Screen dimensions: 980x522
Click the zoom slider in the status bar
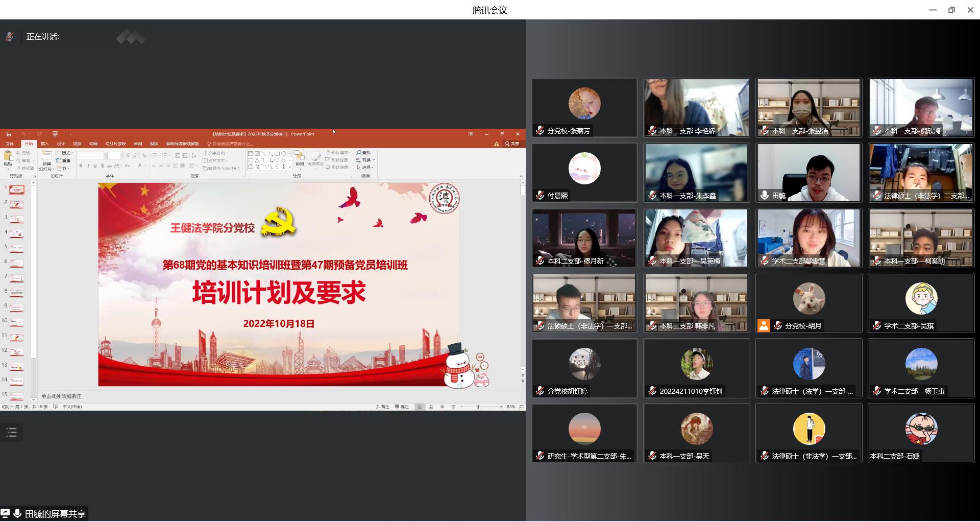click(x=478, y=407)
